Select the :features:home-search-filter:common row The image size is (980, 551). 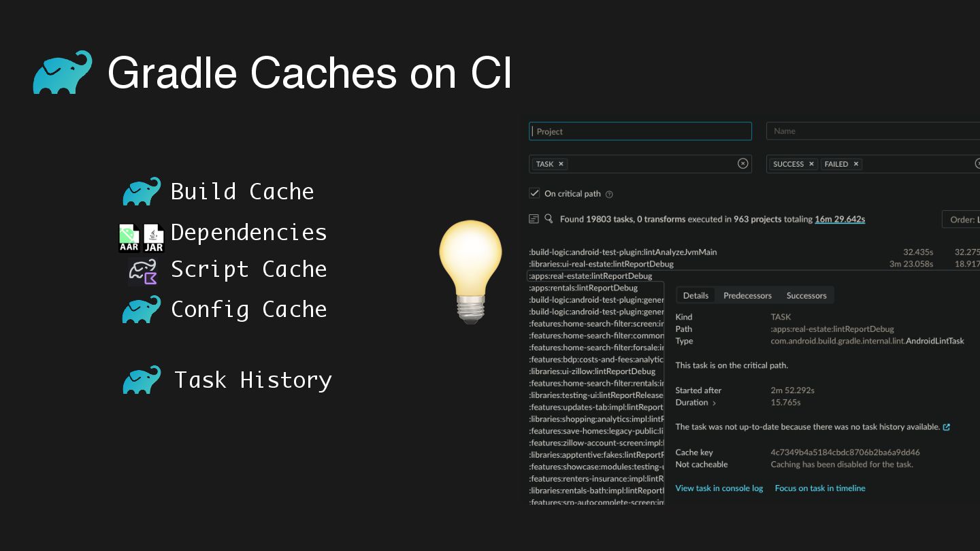click(x=596, y=335)
